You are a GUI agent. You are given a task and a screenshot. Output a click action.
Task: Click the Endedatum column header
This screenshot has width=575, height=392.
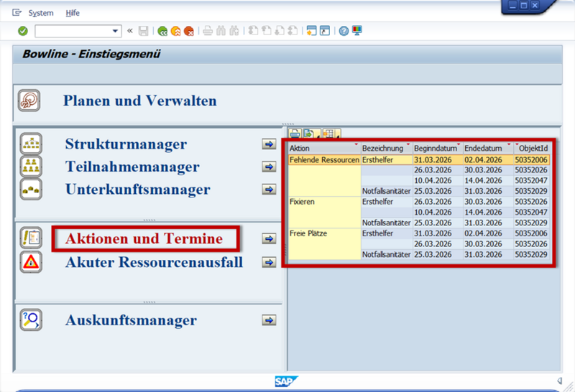pyautogui.click(x=488, y=148)
